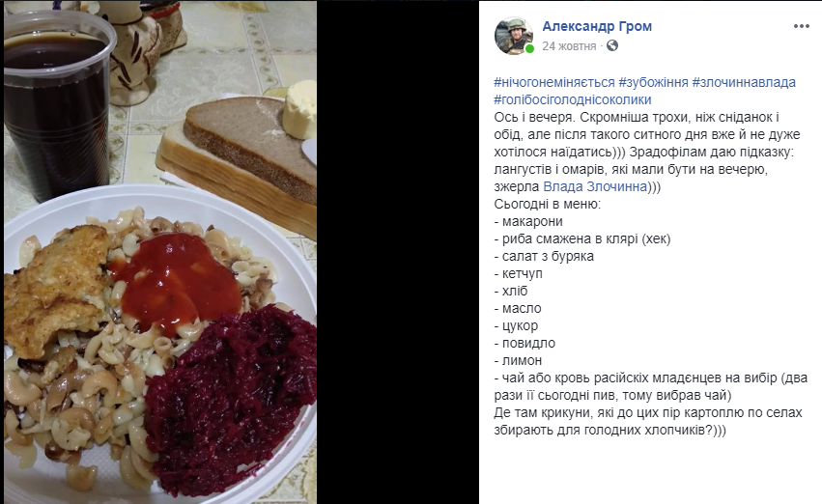The image size is (822, 504).
Task: Open the post date 24 жовтня
Action: [569, 46]
